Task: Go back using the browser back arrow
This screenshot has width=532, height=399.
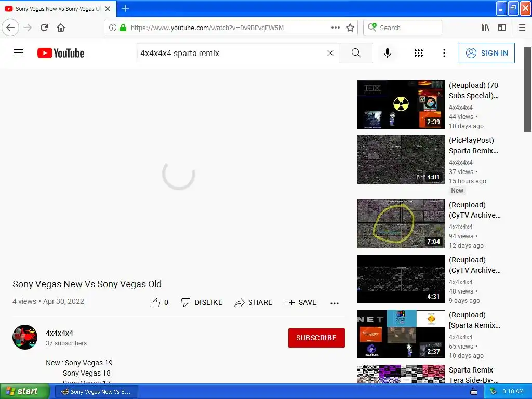Action: click(x=10, y=28)
